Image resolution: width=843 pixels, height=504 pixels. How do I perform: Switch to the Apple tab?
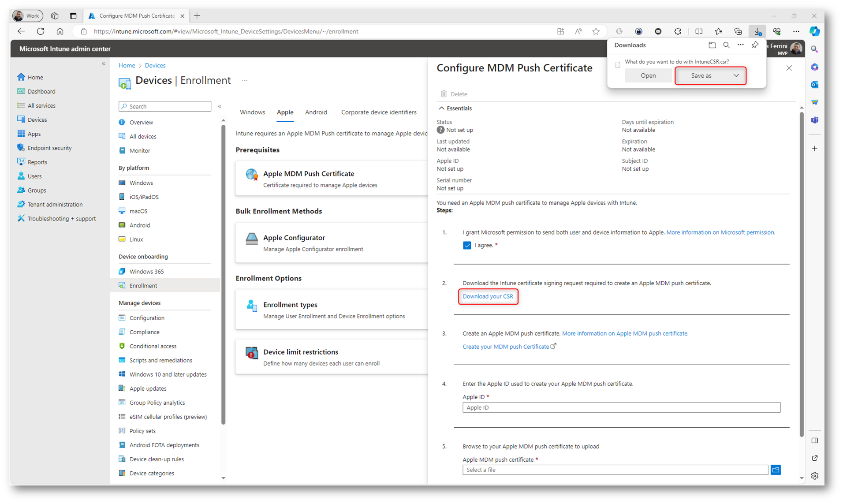point(285,112)
